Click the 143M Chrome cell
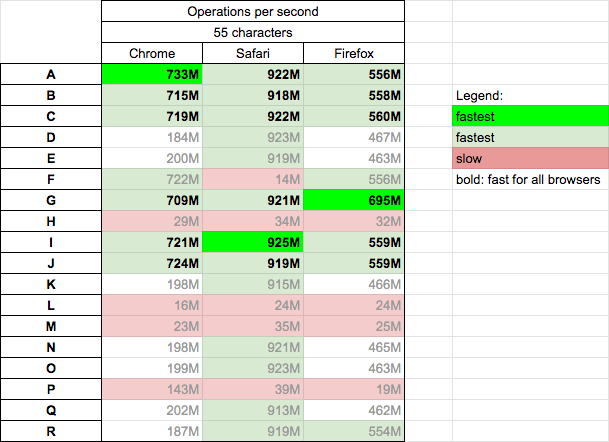Image resolution: width=609 pixels, height=442 pixels. 152,389
